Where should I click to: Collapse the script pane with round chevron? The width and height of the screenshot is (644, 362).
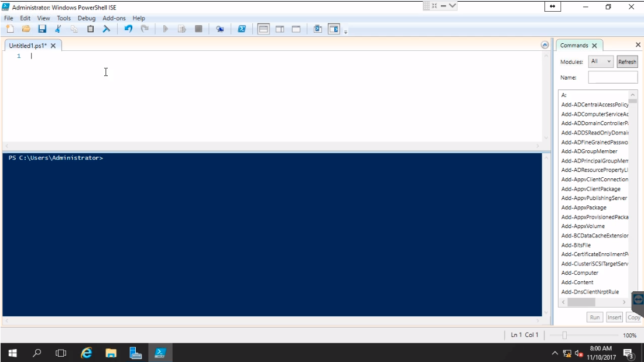(x=545, y=45)
